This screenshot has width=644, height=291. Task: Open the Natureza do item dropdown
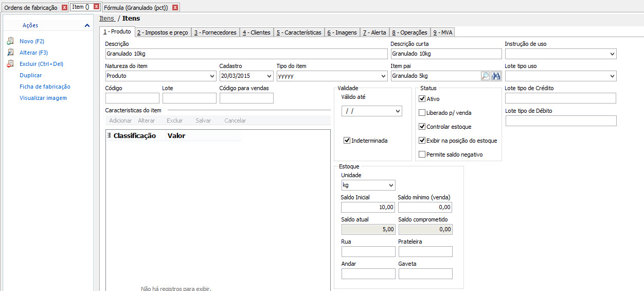tap(212, 76)
